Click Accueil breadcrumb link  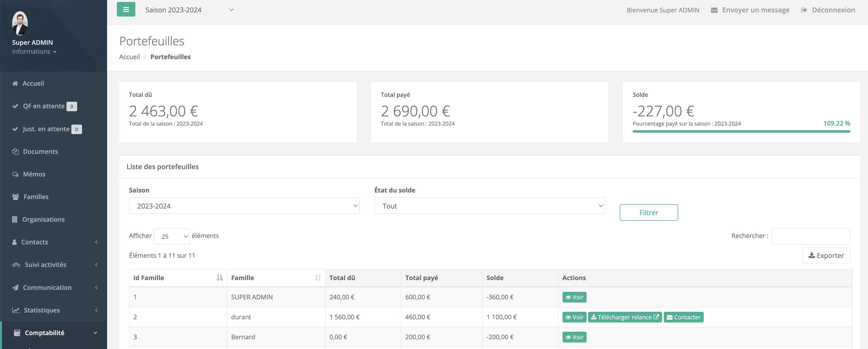(x=129, y=57)
